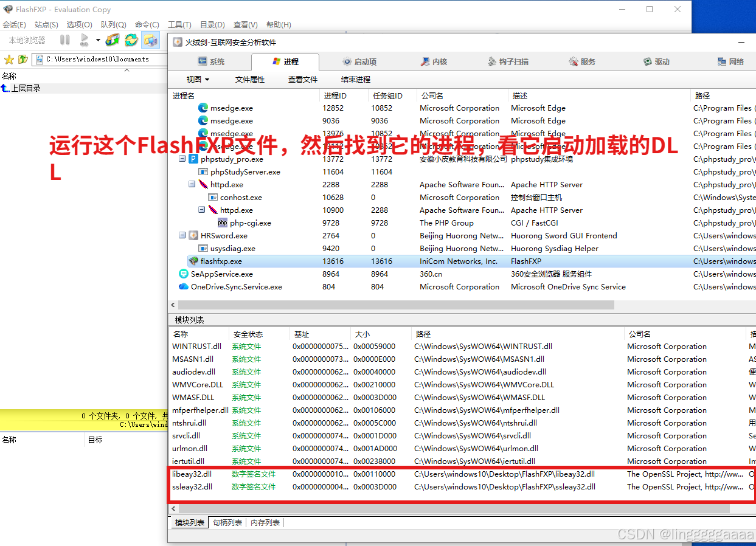Click the Huorong Sword title bar shield icon
The height and width of the screenshot is (546, 756).
(x=178, y=42)
